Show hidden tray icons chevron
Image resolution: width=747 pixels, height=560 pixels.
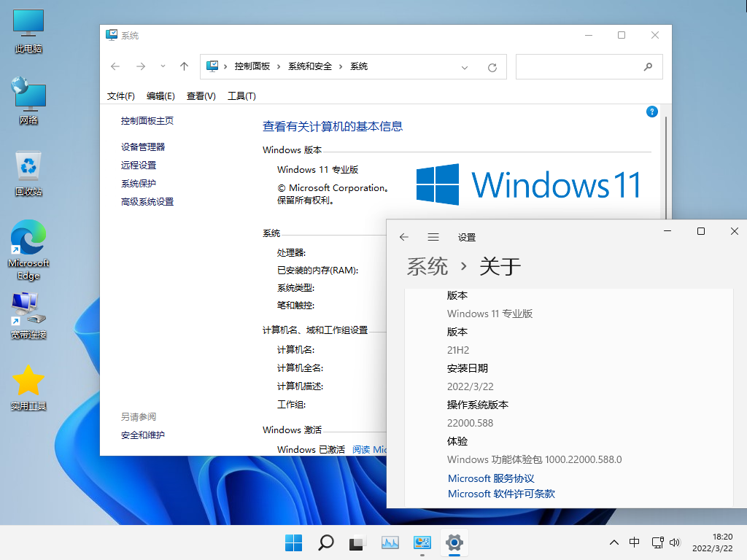[614, 542]
